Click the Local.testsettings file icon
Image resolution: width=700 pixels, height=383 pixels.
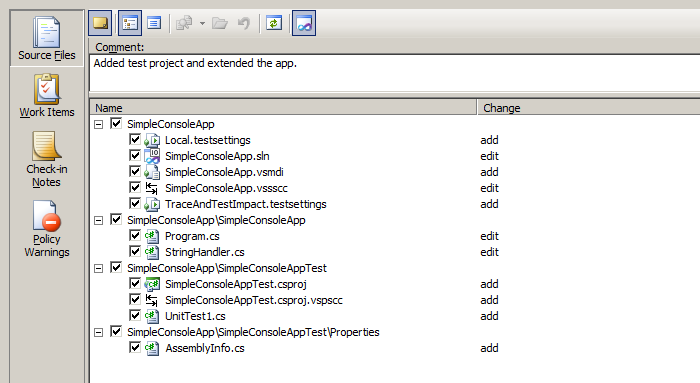[x=152, y=140]
